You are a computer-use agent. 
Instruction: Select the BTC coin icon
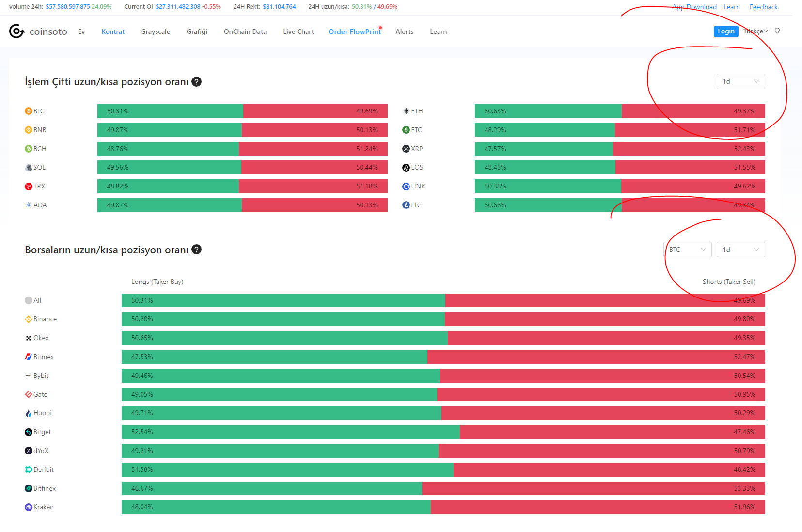[x=29, y=111]
